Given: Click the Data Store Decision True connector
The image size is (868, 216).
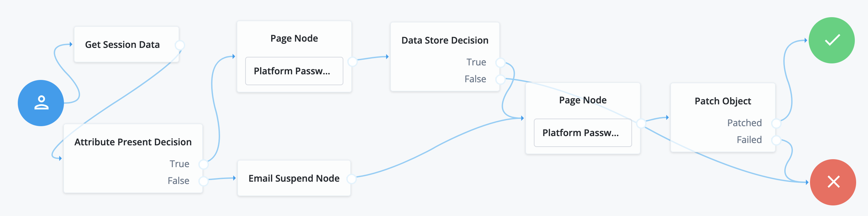Looking at the screenshot, I should tap(500, 62).
